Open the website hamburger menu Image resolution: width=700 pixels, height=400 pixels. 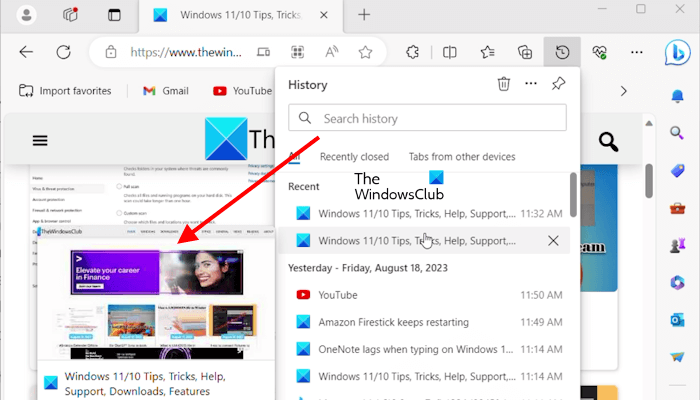(40, 141)
